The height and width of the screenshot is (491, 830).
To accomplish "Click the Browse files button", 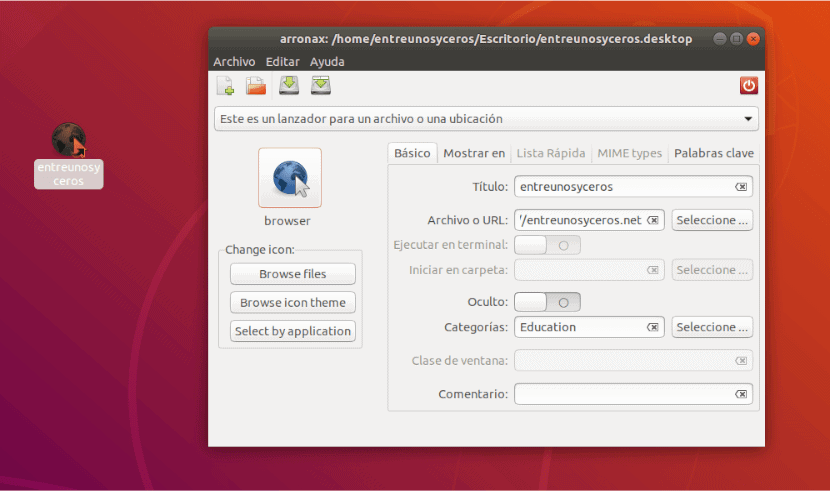I will [x=293, y=274].
